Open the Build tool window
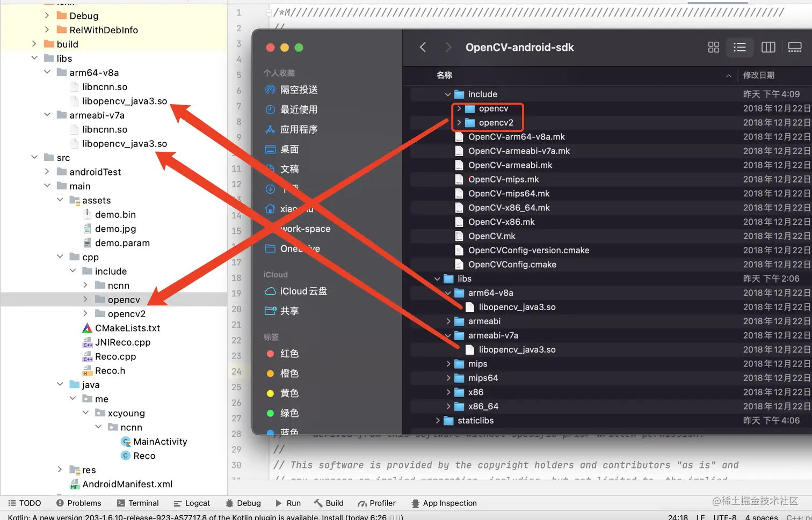 pos(329,503)
